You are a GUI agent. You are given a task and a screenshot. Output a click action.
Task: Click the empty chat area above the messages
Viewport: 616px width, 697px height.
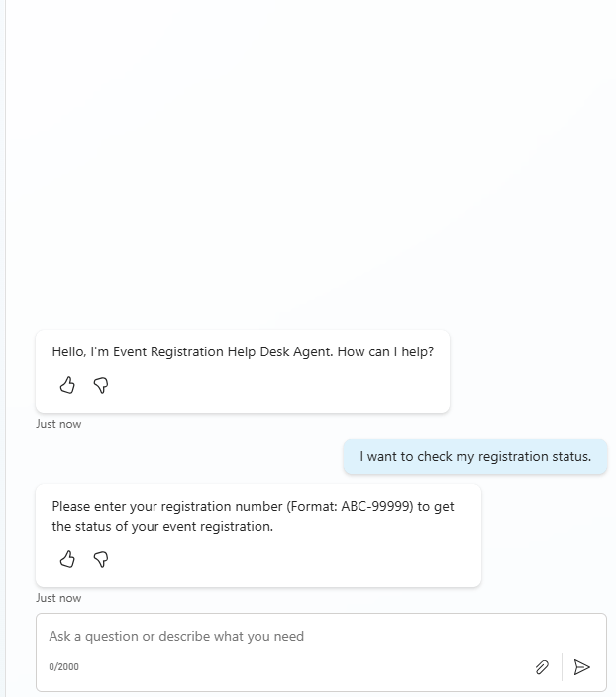pos(307,168)
